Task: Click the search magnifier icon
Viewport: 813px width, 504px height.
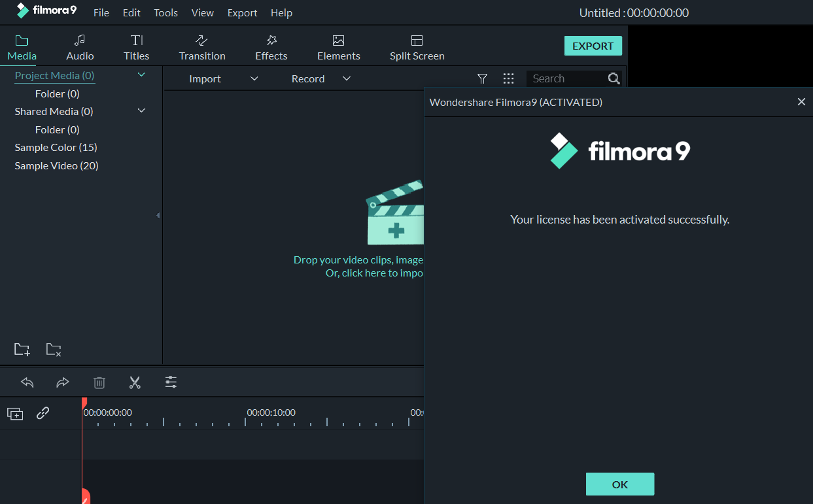Action: click(614, 78)
